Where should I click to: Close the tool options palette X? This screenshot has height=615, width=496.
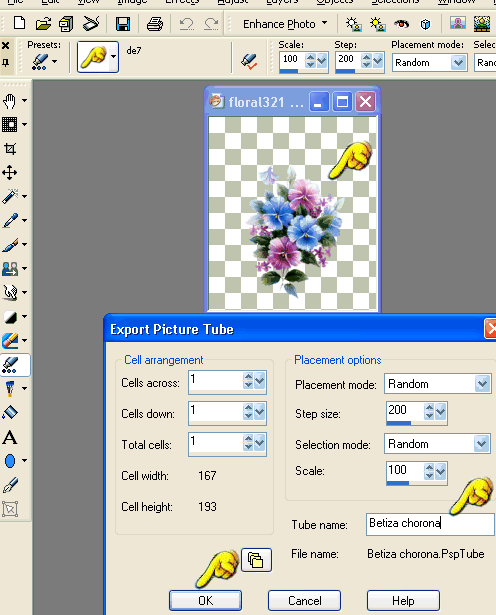(x=5, y=45)
